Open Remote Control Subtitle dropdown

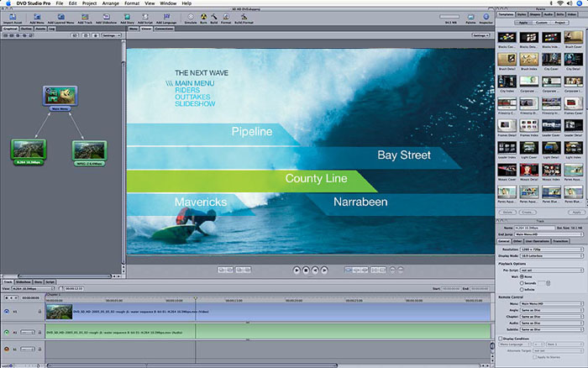552,329
